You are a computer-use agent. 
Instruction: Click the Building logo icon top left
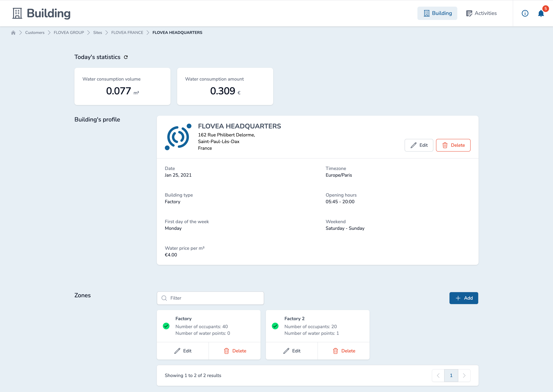tap(17, 13)
